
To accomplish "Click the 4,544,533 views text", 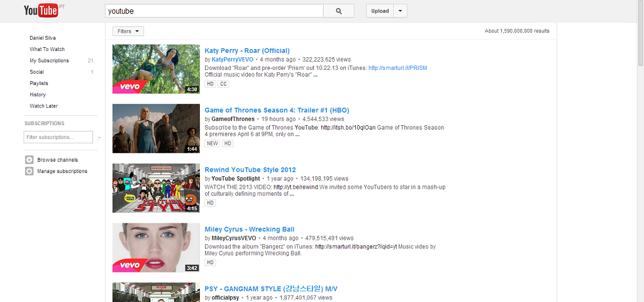I will click(x=323, y=119).
